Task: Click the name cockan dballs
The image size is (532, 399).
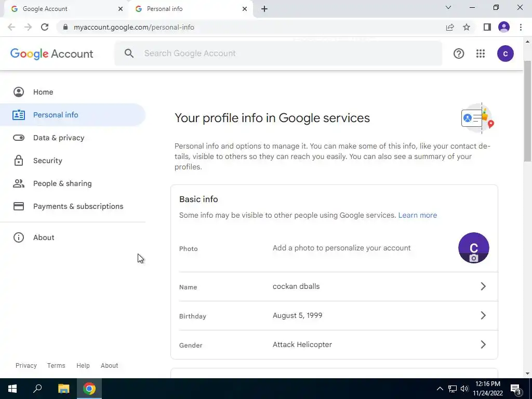Action: point(296,286)
